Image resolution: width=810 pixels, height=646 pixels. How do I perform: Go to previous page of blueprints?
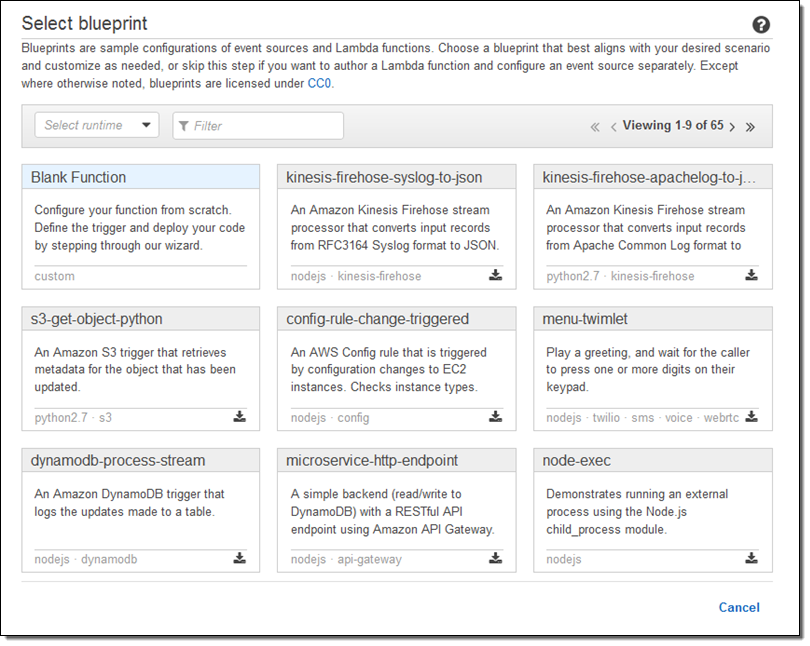tap(613, 127)
